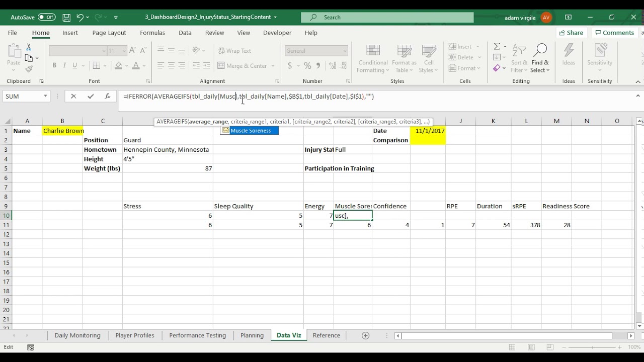Toggle Italic formatting
The height and width of the screenshot is (362, 644).
pos(64,65)
